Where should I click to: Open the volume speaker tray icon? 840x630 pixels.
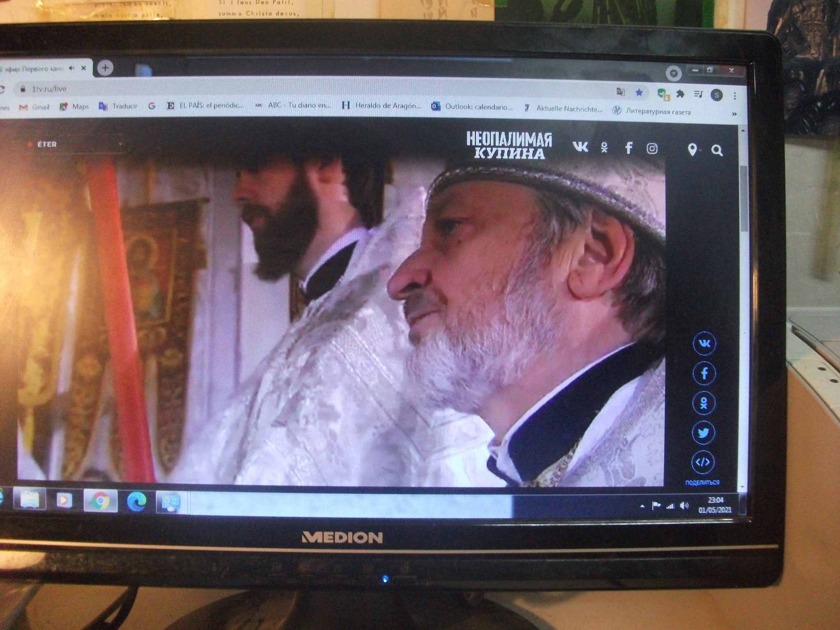[684, 506]
